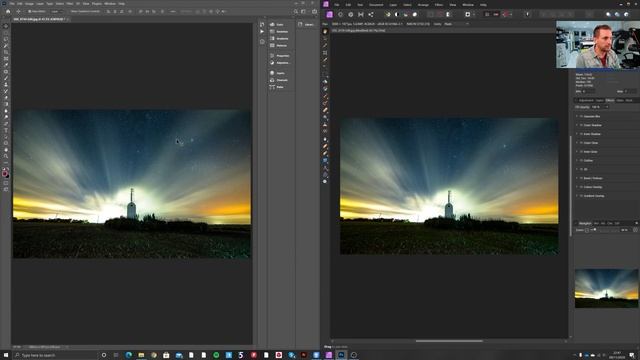640x360 pixels.
Task: Select the Photoshop Zoom tool
Action: (6, 156)
